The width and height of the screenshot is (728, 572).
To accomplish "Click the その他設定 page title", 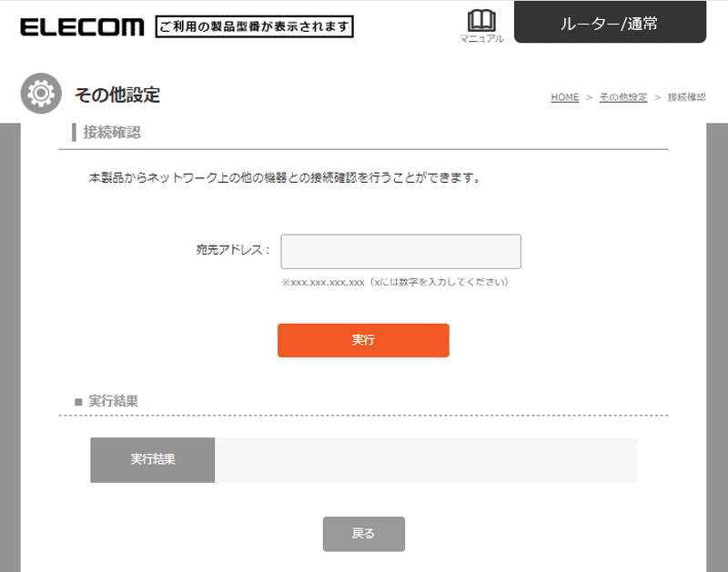I will coord(117,95).
